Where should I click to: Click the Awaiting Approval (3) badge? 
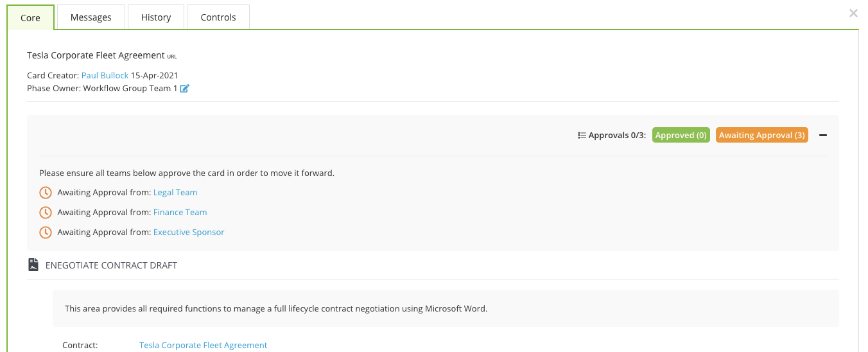click(762, 136)
